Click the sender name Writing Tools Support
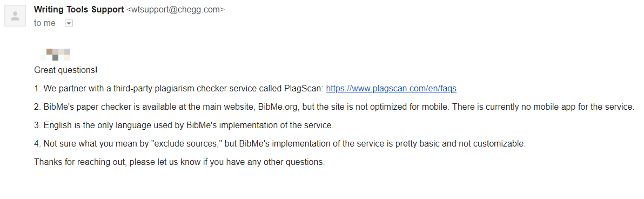The image size is (644, 199). pos(79,9)
